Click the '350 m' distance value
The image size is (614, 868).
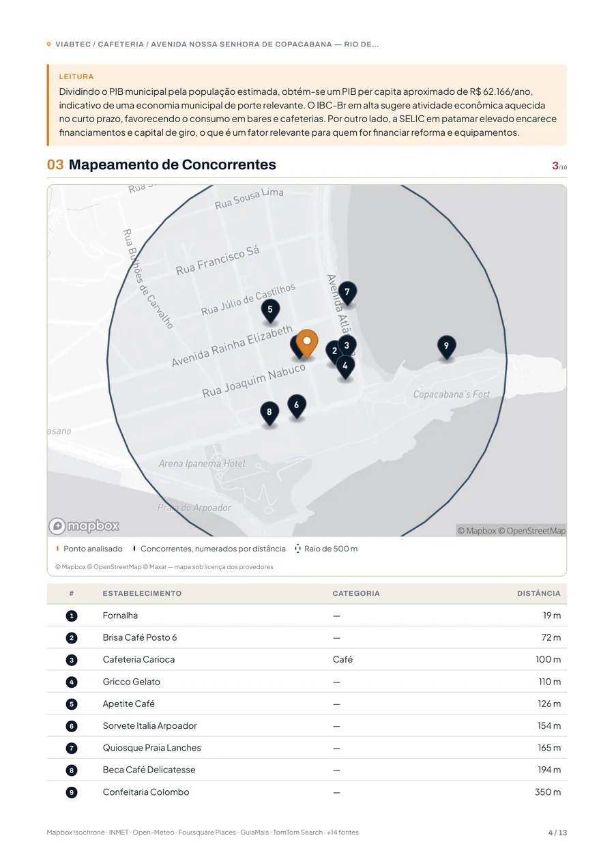(x=548, y=792)
